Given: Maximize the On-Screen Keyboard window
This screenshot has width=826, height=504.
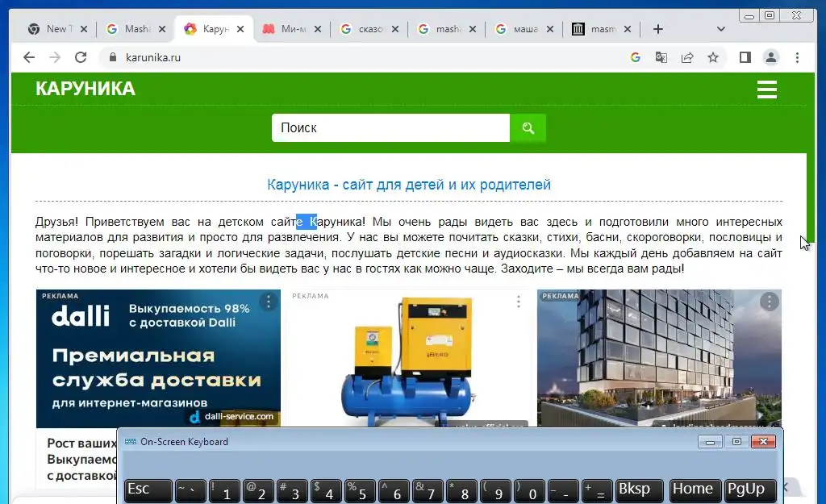Looking at the screenshot, I should [736, 441].
